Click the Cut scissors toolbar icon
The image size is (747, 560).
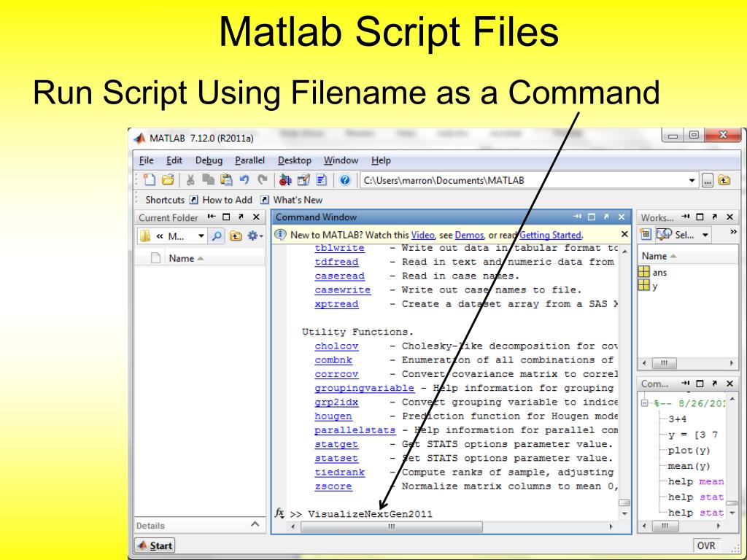(190, 180)
